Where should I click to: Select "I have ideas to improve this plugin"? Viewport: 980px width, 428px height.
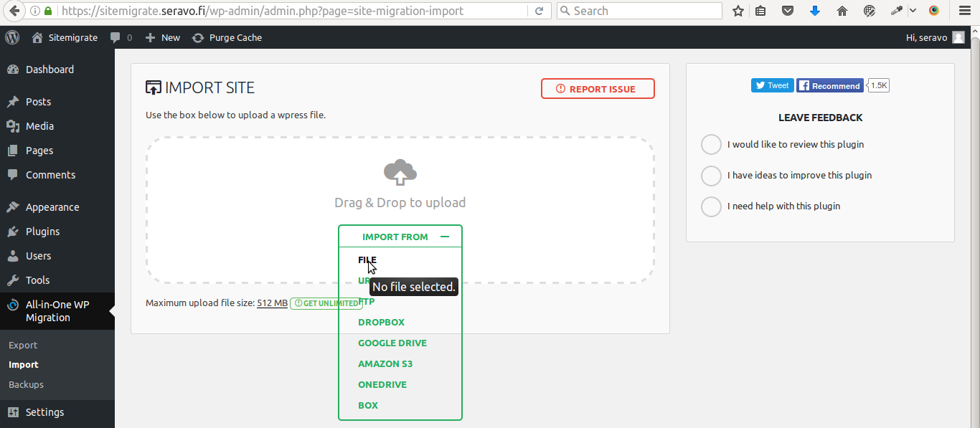click(711, 176)
